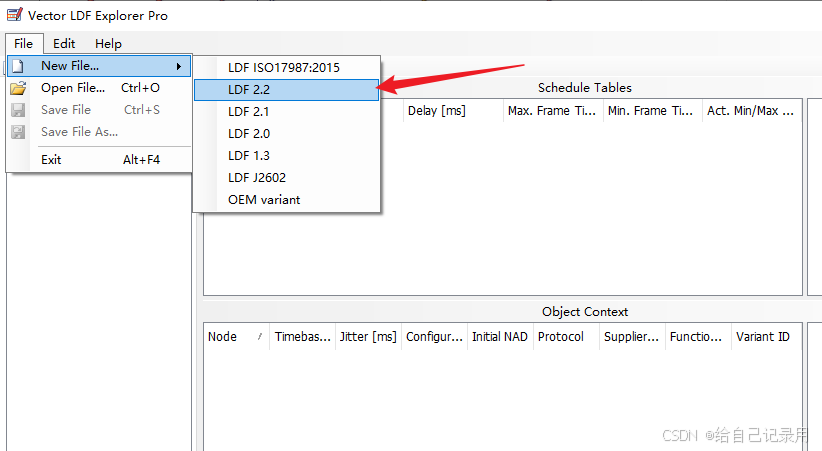This screenshot has width=822, height=451.
Task: Click the New File page icon
Action: click(x=18, y=66)
